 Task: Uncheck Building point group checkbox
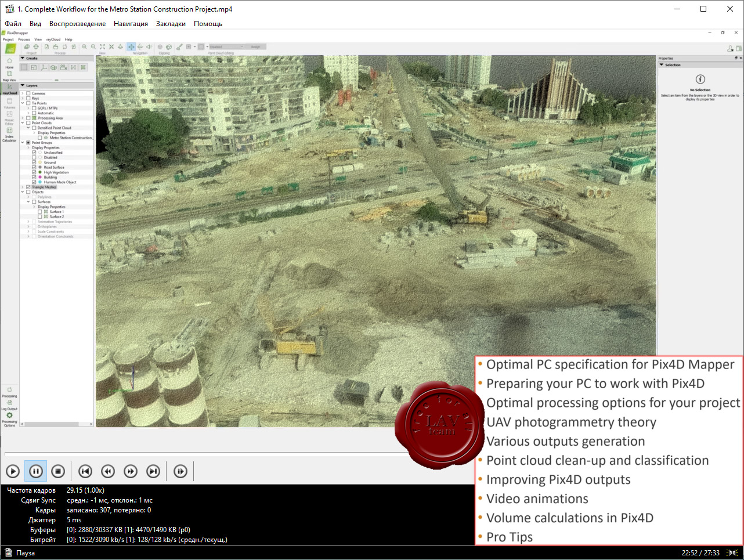coord(34,177)
